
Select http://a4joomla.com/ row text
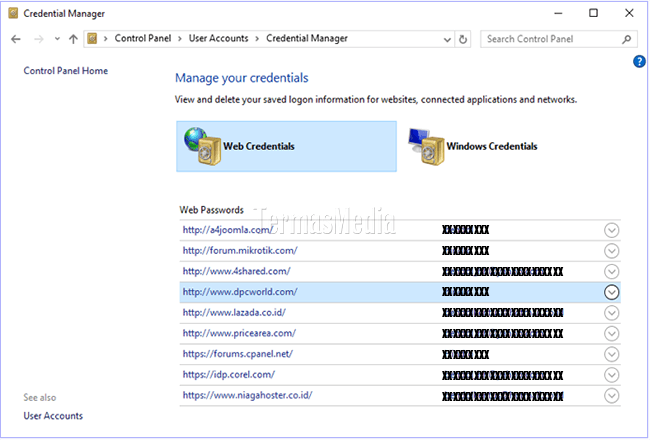pos(228,230)
